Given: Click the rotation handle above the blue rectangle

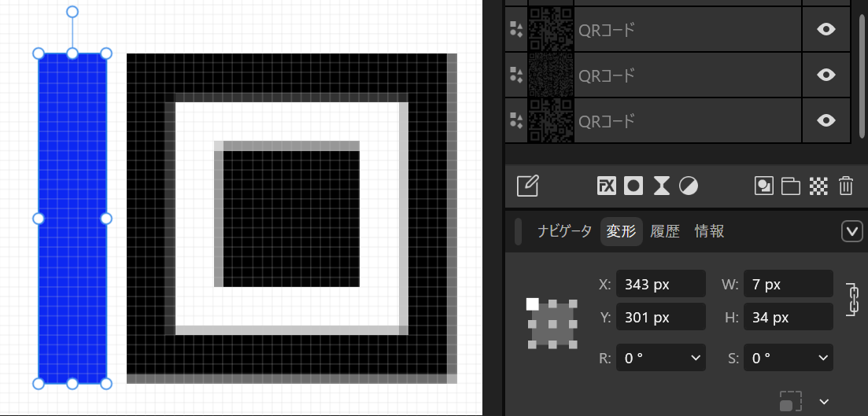Looking at the screenshot, I should click(x=72, y=12).
